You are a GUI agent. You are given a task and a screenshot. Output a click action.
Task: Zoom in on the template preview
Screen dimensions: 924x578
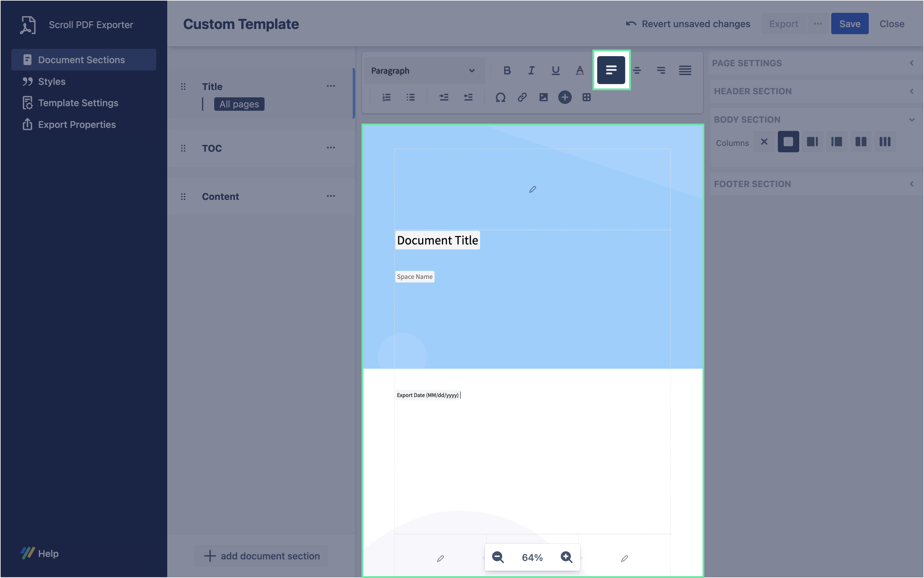pyautogui.click(x=566, y=557)
